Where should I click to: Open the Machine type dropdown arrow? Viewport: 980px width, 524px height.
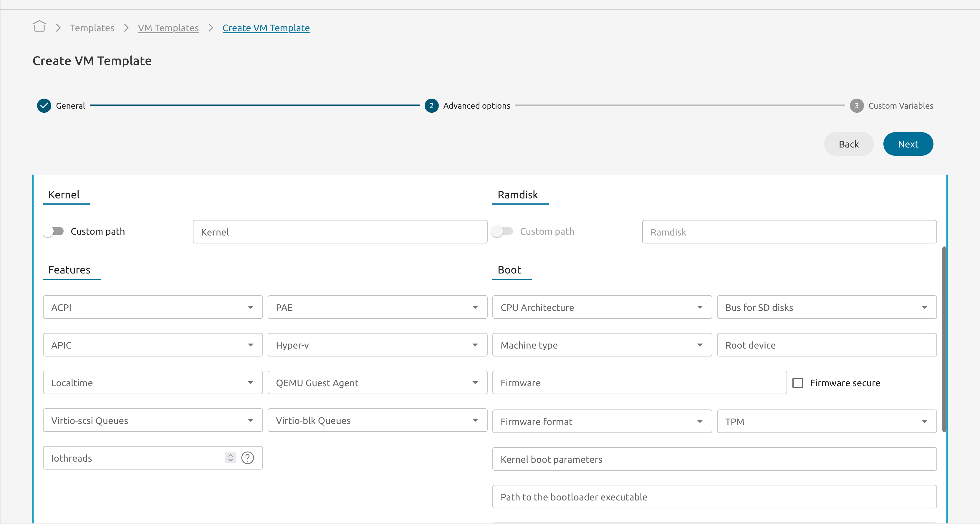click(x=699, y=345)
